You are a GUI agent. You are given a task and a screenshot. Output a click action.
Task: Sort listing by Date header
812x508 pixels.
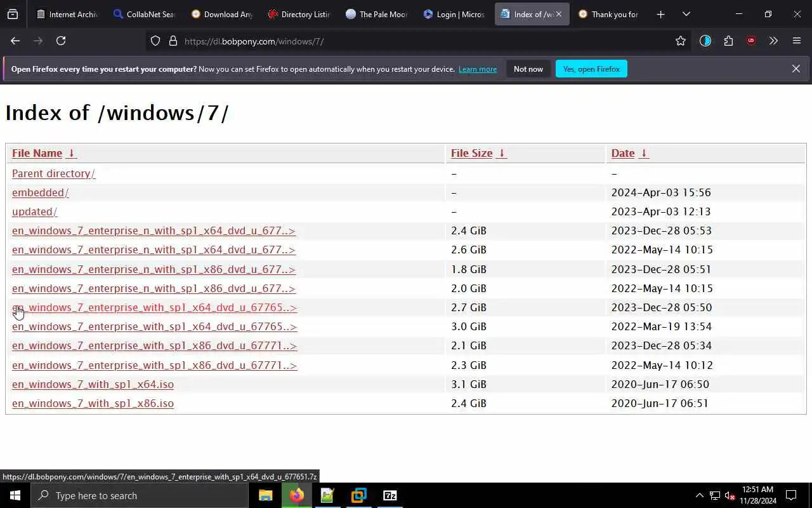(623, 153)
